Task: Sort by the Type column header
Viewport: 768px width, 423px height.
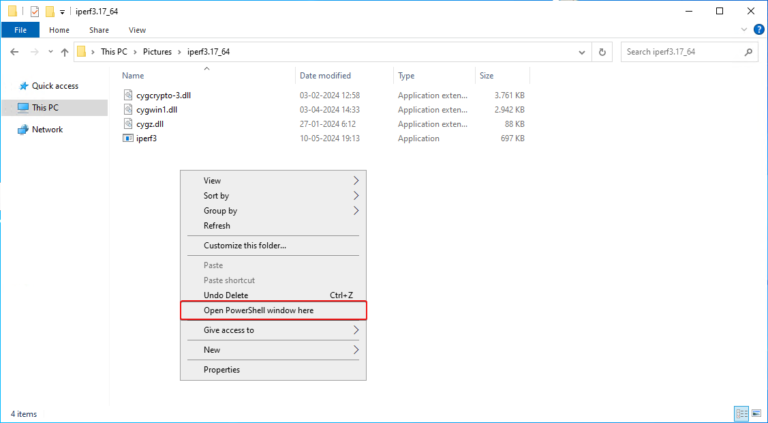Action: coord(406,76)
